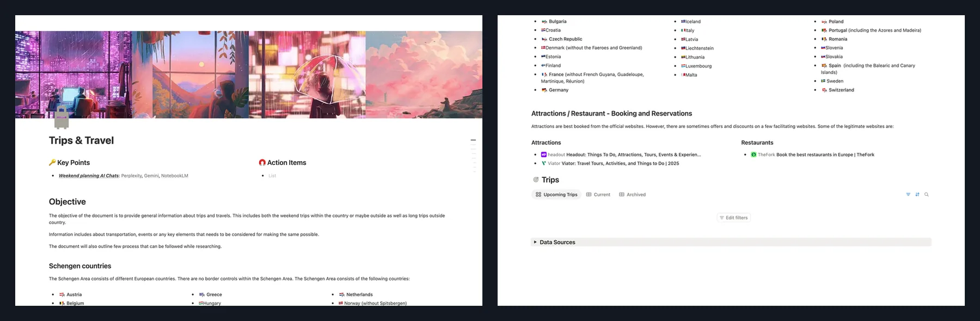980x321 pixels.
Task: Click the Czech Republic list item
Action: 561,39
